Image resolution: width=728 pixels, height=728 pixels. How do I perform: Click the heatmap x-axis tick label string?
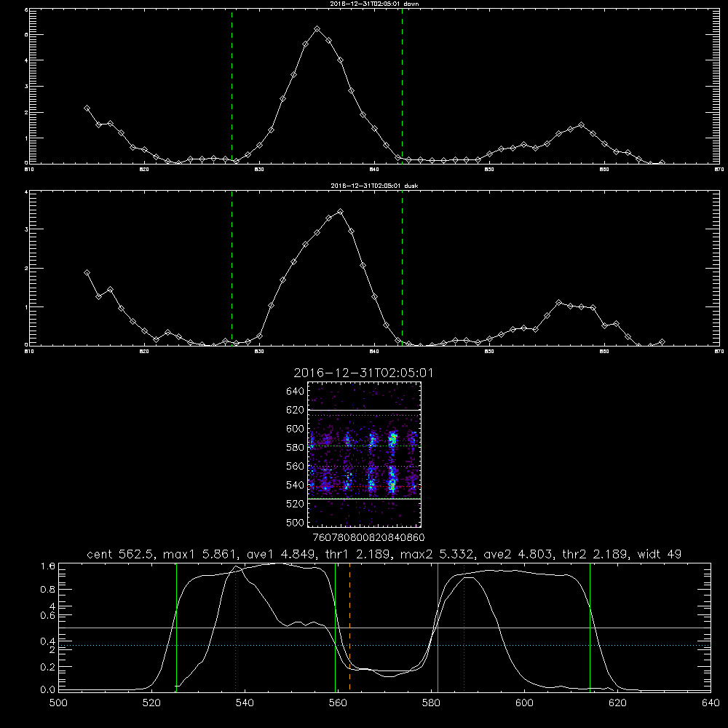point(368,538)
